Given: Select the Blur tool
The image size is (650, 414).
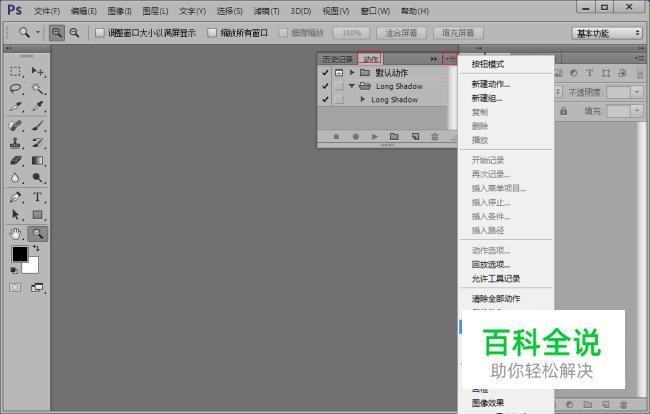Looking at the screenshot, I should tap(16, 178).
